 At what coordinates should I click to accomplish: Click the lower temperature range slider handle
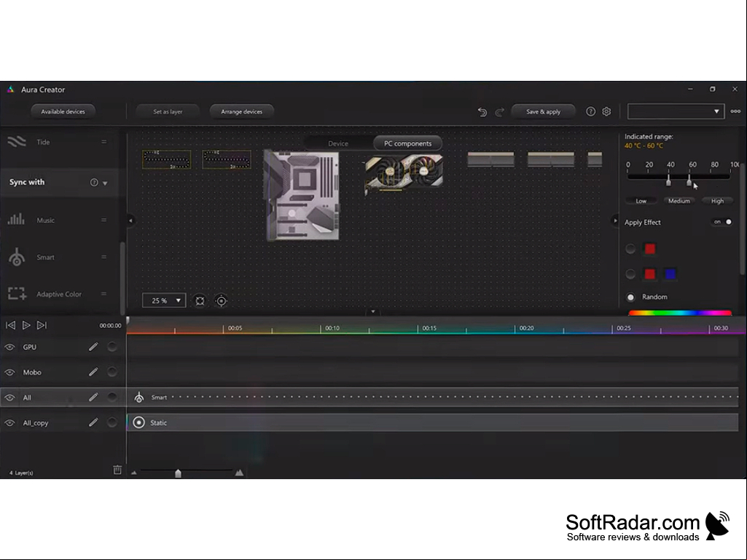(x=668, y=181)
